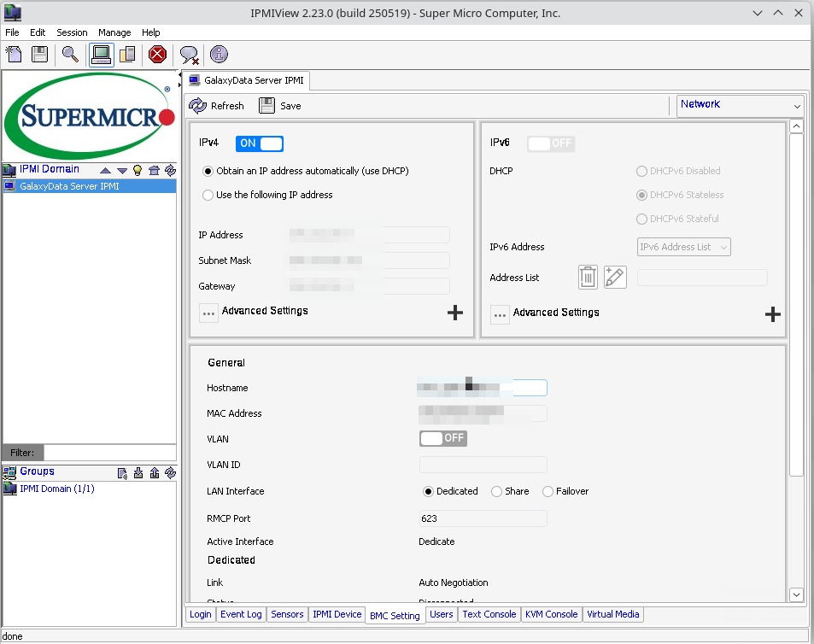Switch to the Sensors tab
This screenshot has height=644, width=814.
pos(287,614)
